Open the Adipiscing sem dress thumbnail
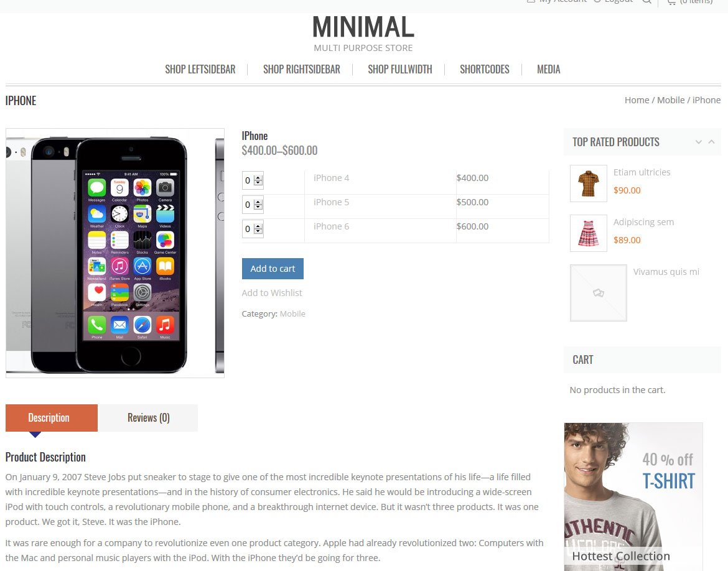728x571 pixels. 588,233
